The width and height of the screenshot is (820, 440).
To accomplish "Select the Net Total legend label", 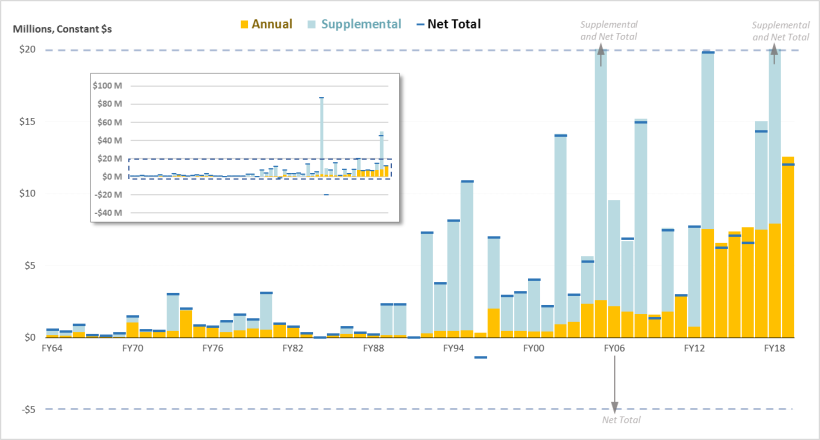I will tap(460, 23).
